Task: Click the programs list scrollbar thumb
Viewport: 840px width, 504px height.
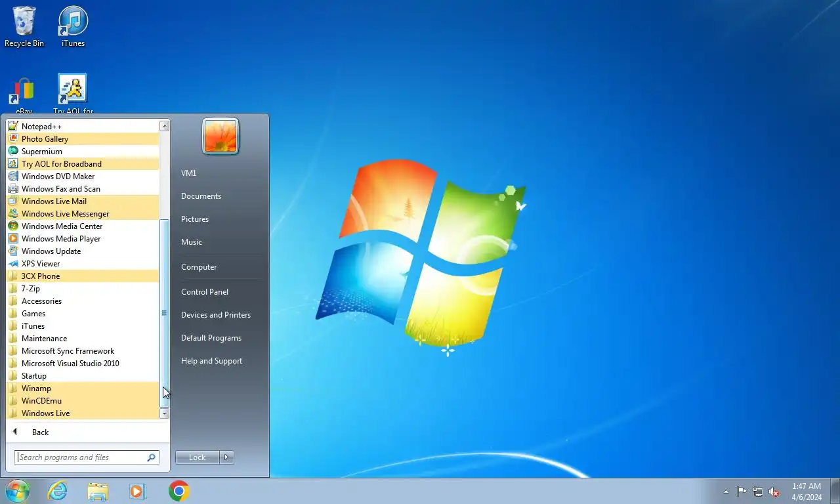Action: click(x=164, y=313)
